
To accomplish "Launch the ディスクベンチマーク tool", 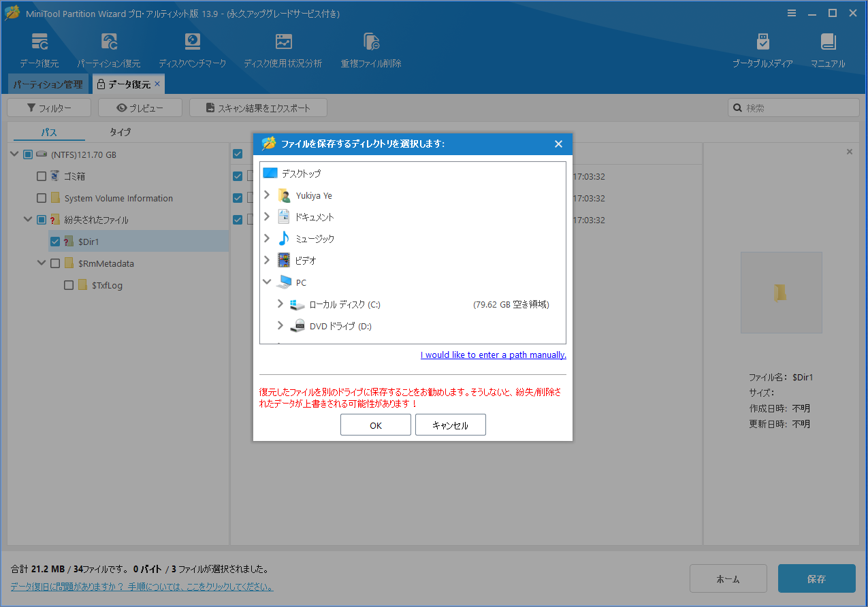I will pyautogui.click(x=193, y=50).
